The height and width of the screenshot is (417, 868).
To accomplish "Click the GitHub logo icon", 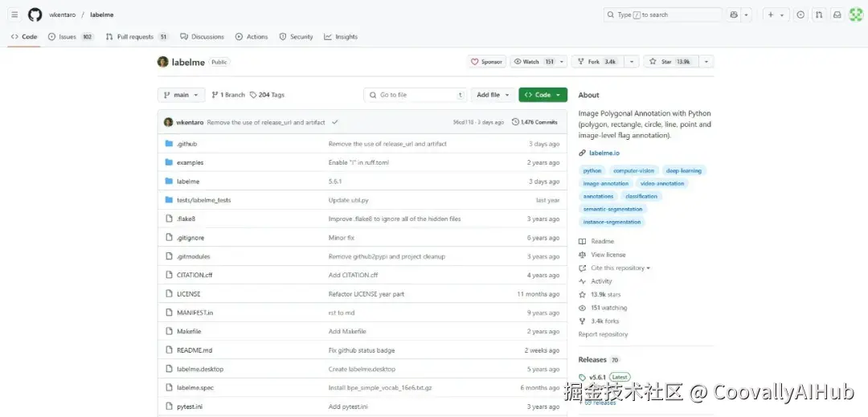I will [x=35, y=15].
